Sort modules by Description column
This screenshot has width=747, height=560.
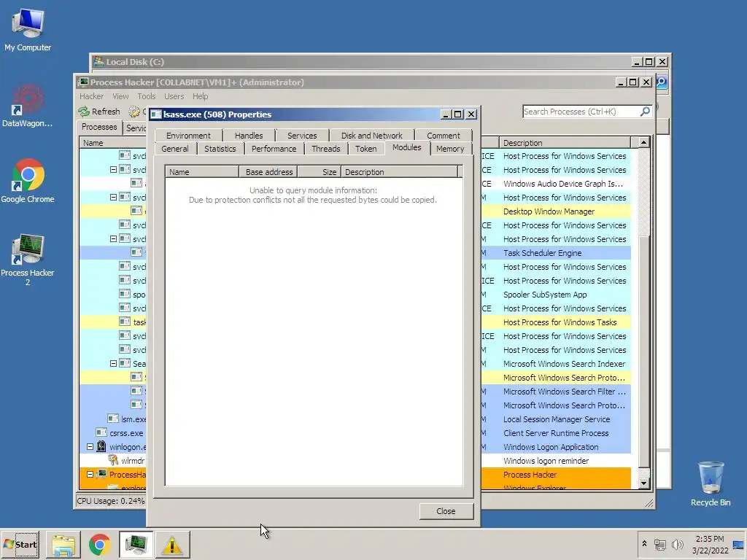[x=399, y=172]
